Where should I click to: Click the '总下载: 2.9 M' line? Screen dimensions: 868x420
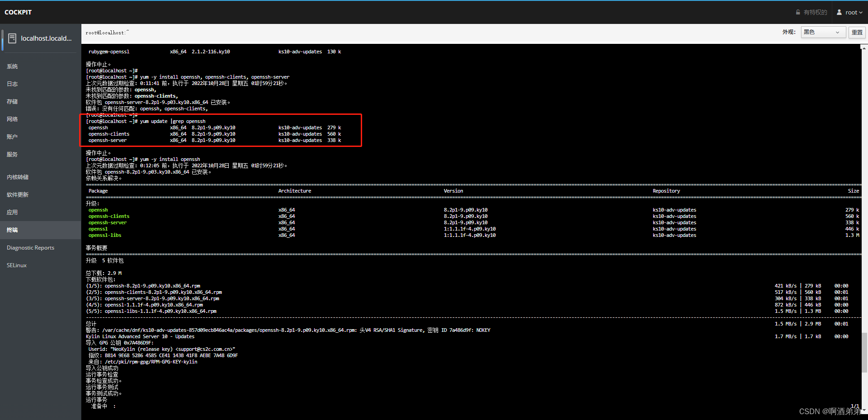[104, 273]
